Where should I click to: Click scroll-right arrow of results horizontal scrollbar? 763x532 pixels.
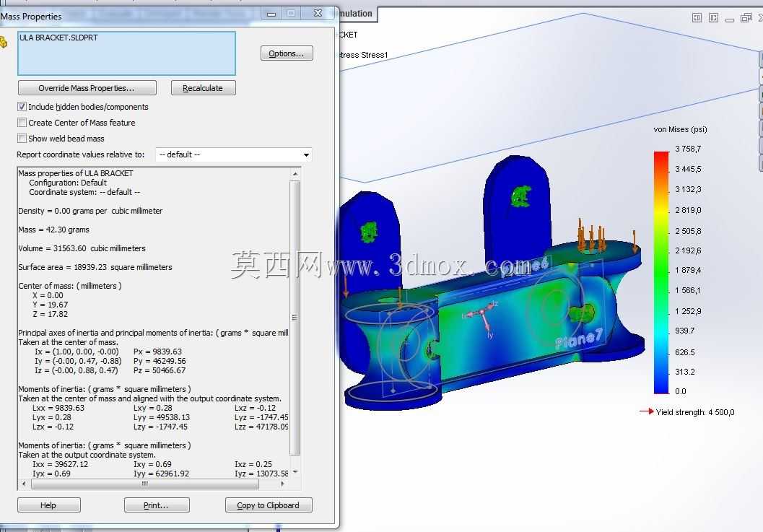[283, 484]
